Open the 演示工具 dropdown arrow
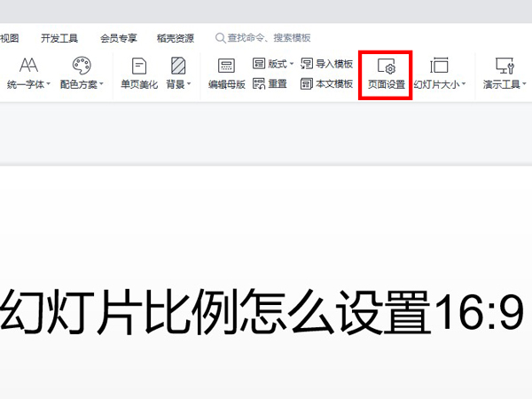The height and width of the screenshot is (399, 532). [x=523, y=85]
